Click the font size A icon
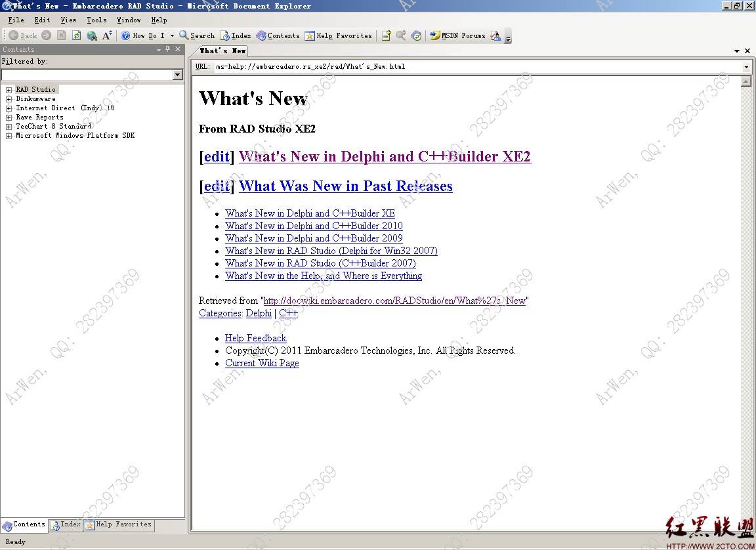 coord(107,35)
